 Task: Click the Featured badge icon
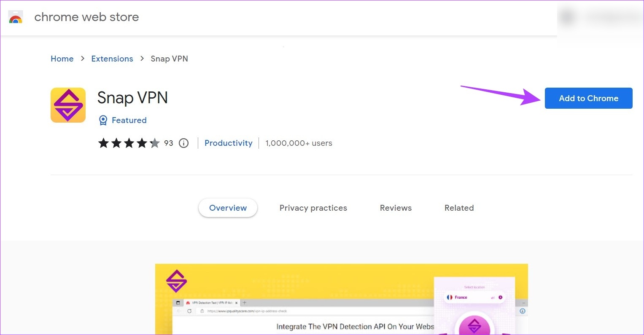[103, 120]
